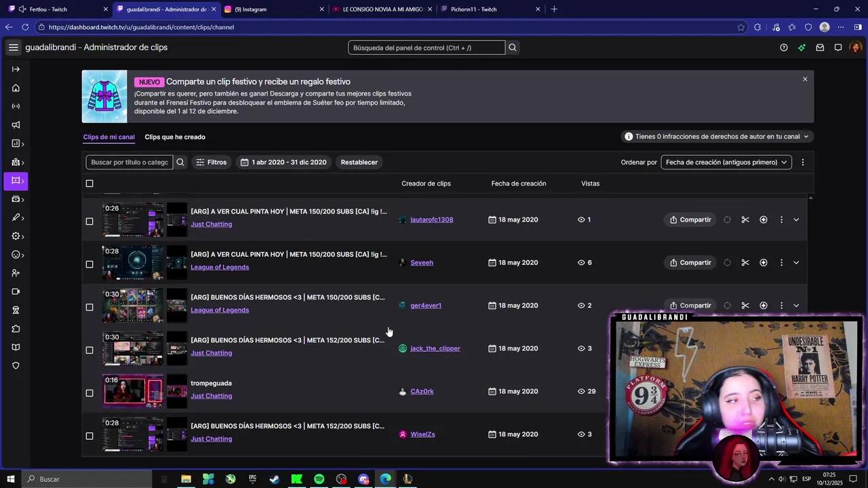Open Steam from the taskbar
The width and height of the screenshot is (868, 488).
(x=275, y=479)
